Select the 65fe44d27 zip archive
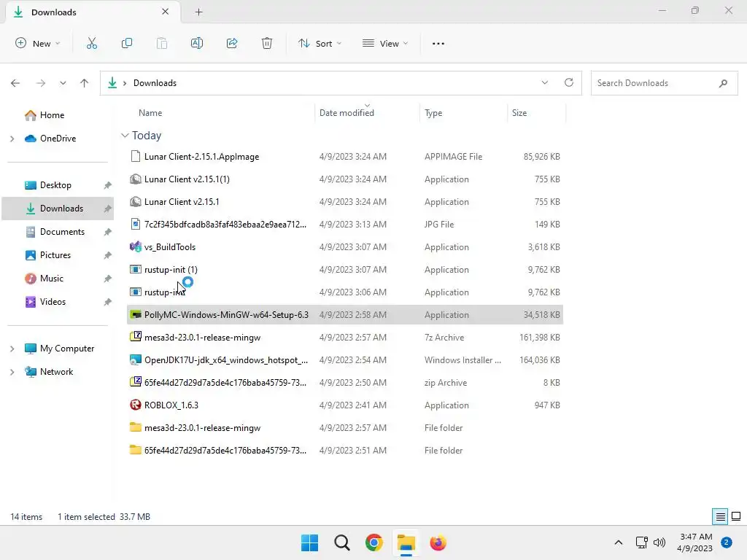Image resolution: width=747 pixels, height=560 pixels. (345, 382)
